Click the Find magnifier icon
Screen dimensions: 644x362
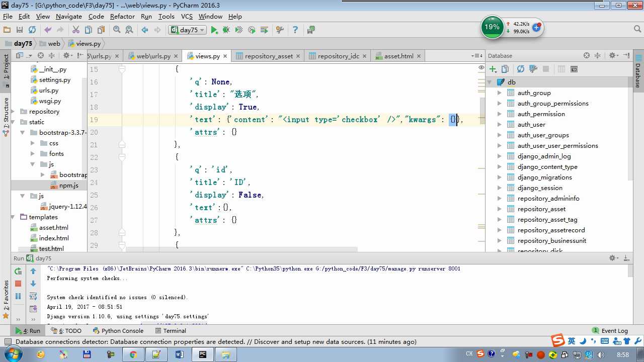pos(117,30)
